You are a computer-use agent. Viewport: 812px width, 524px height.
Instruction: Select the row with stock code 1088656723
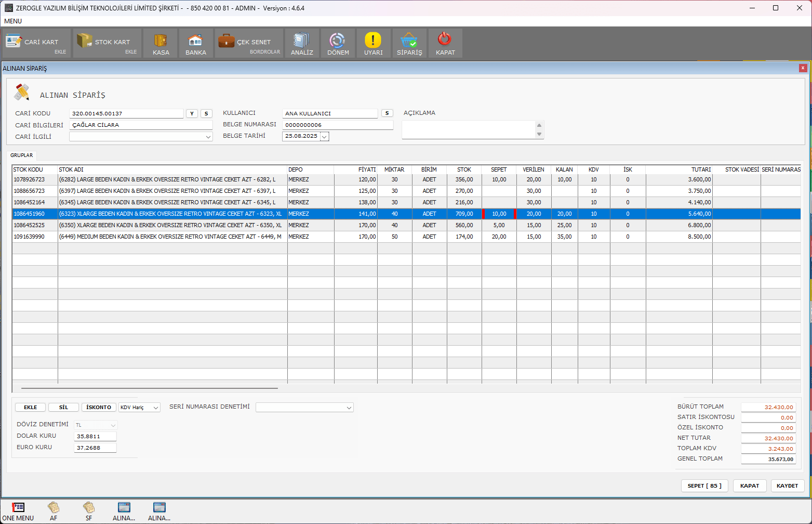pos(406,191)
